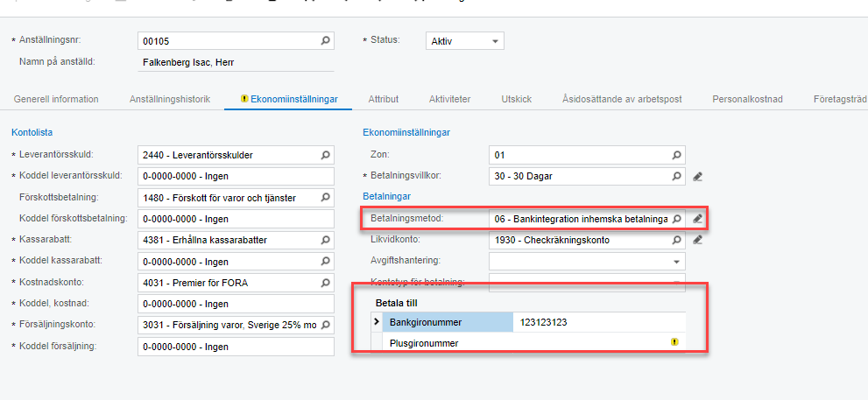Edit Betalningsvillkor with pencil icon
The height and width of the screenshot is (400, 868).
coord(697,176)
